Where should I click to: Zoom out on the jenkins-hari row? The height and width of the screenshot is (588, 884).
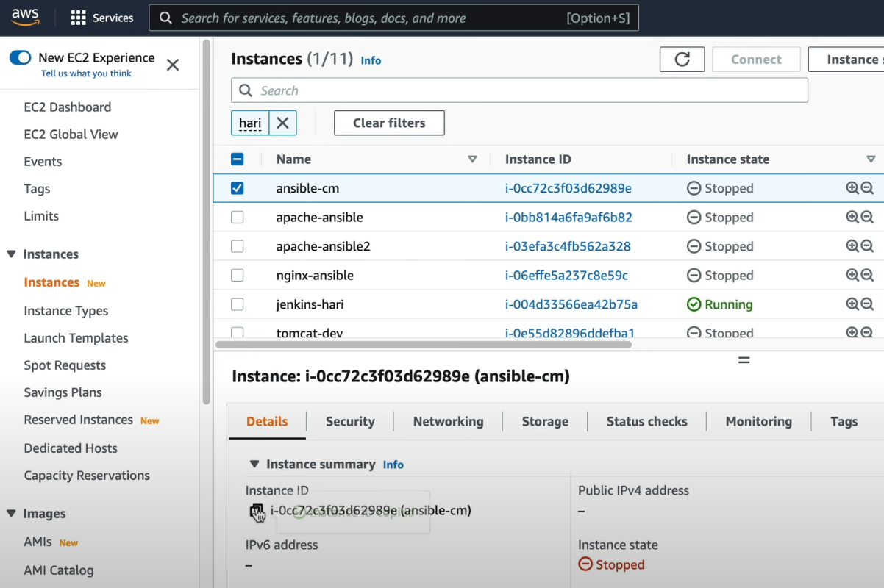point(867,304)
